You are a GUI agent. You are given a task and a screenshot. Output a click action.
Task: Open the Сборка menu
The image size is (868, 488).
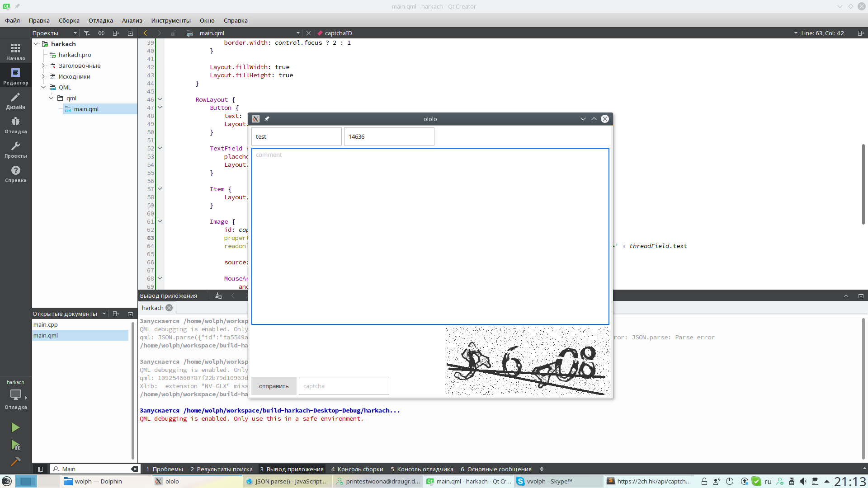coord(69,20)
